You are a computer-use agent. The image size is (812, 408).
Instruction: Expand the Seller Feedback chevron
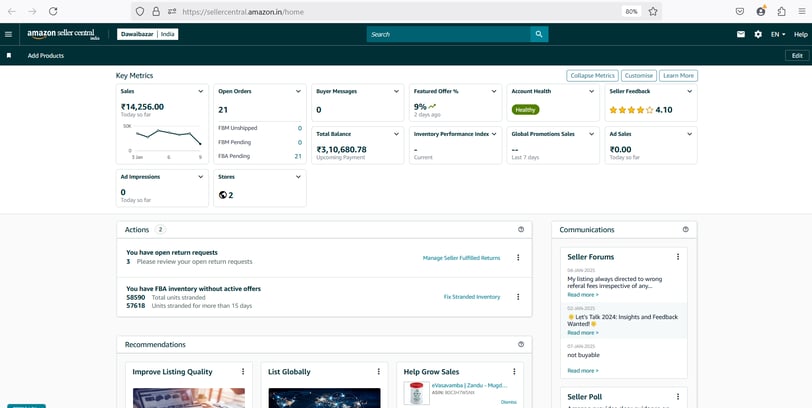[689, 91]
